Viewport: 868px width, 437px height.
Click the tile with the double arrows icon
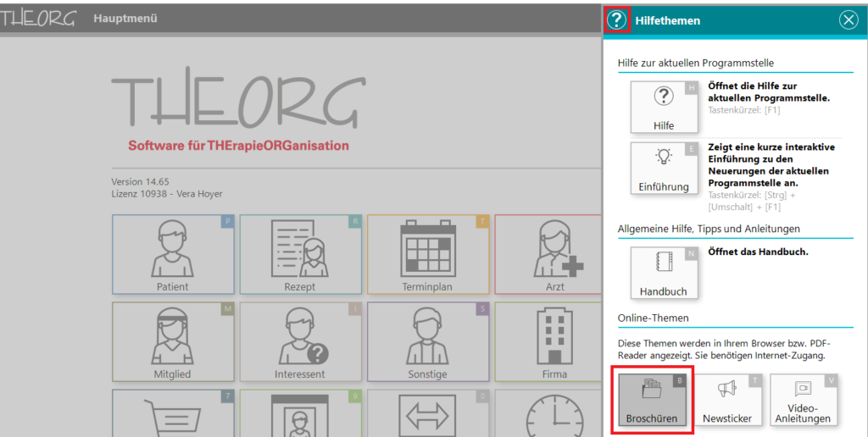click(428, 413)
